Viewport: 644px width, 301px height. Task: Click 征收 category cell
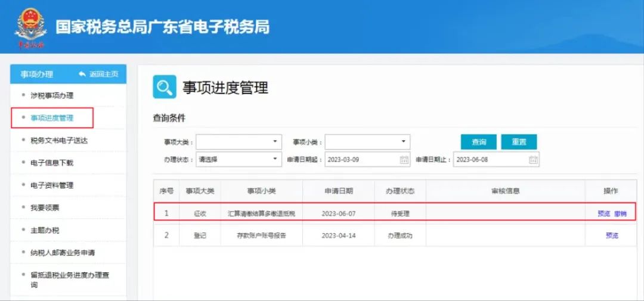pos(200,214)
